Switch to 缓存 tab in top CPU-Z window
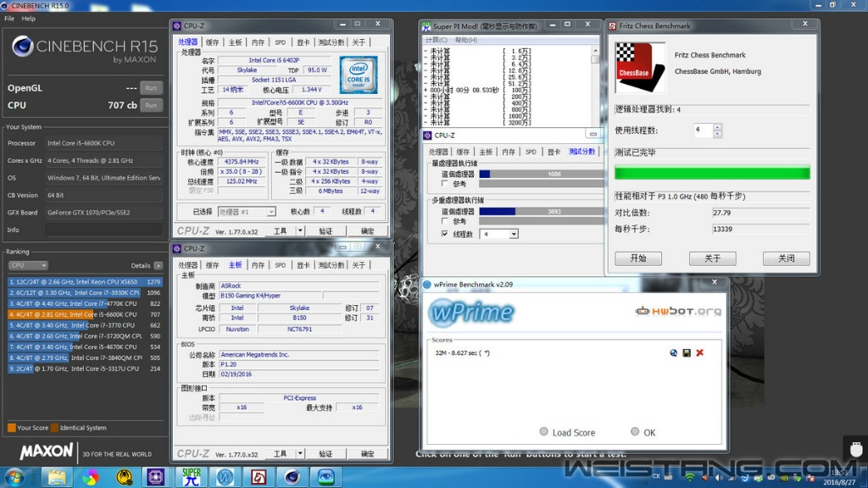This screenshot has height=488, width=868. point(212,42)
